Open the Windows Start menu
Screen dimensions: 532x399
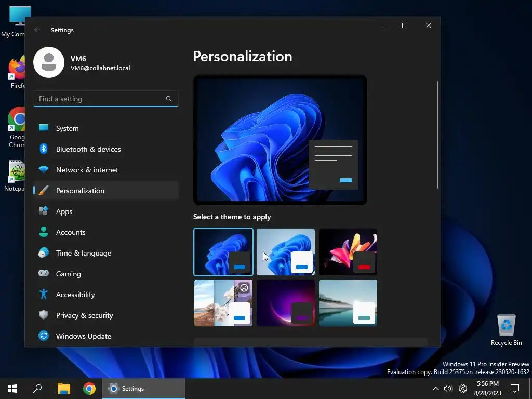click(x=12, y=389)
